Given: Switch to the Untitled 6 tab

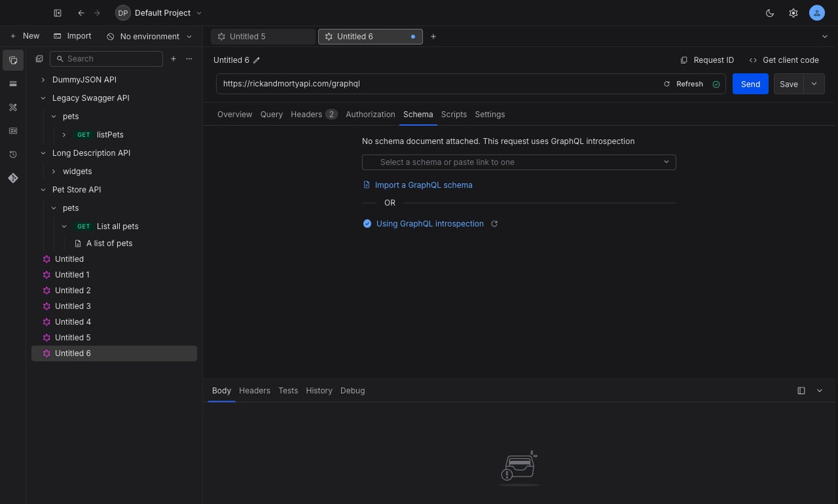Looking at the screenshot, I should 371,37.
